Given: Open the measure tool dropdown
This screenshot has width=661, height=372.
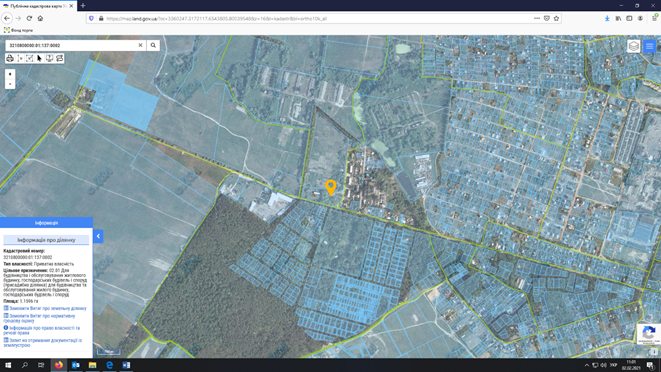Looking at the screenshot, I should coord(20,58).
